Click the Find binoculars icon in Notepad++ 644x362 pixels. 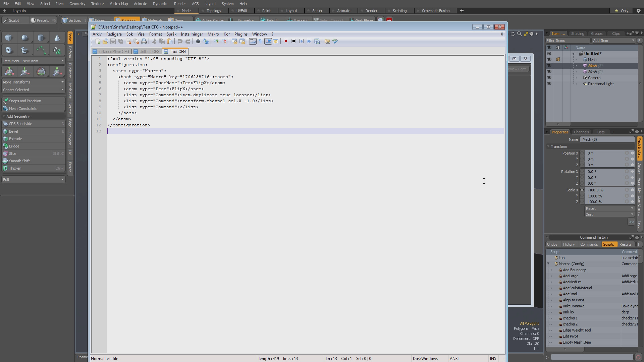click(198, 42)
